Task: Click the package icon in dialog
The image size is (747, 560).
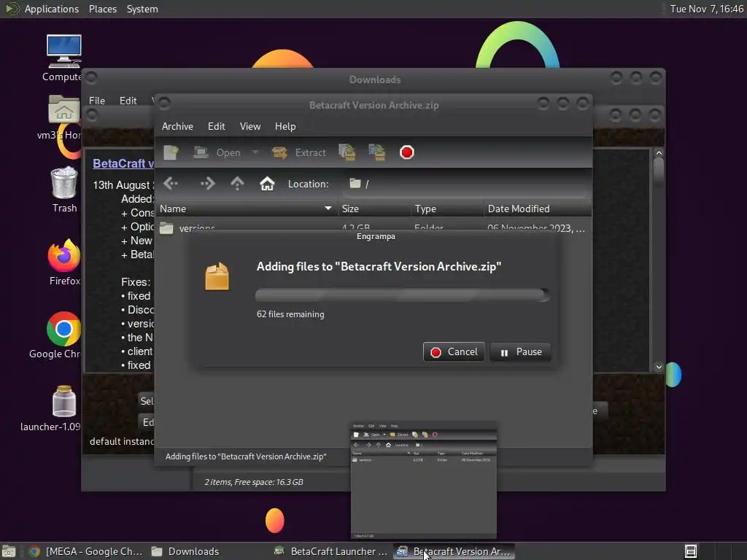Action: pos(217,276)
